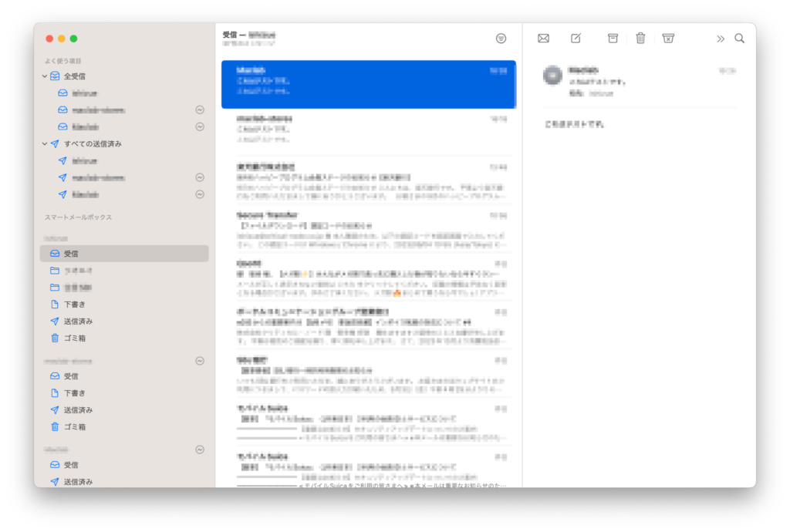Open first sent mailbox under すべての送信済み

pyautogui.click(x=124, y=160)
